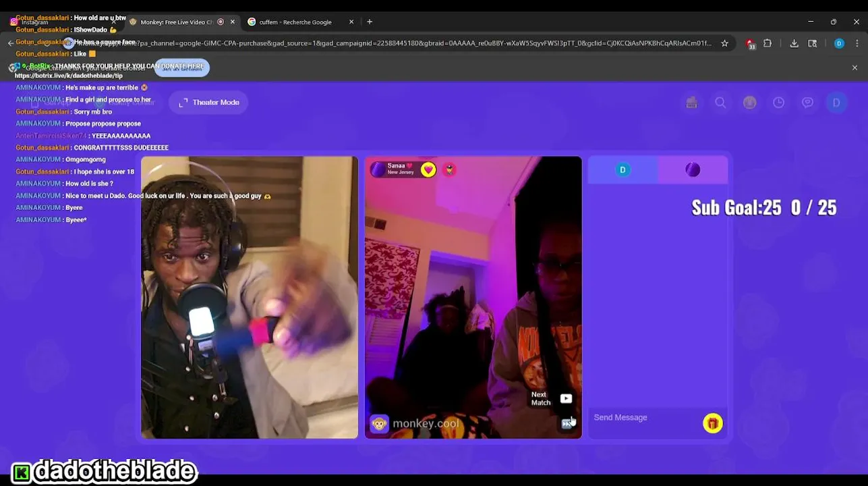Open the Chrome three-dot menu
The width and height of the screenshot is (868, 486).
pyautogui.click(x=857, y=43)
